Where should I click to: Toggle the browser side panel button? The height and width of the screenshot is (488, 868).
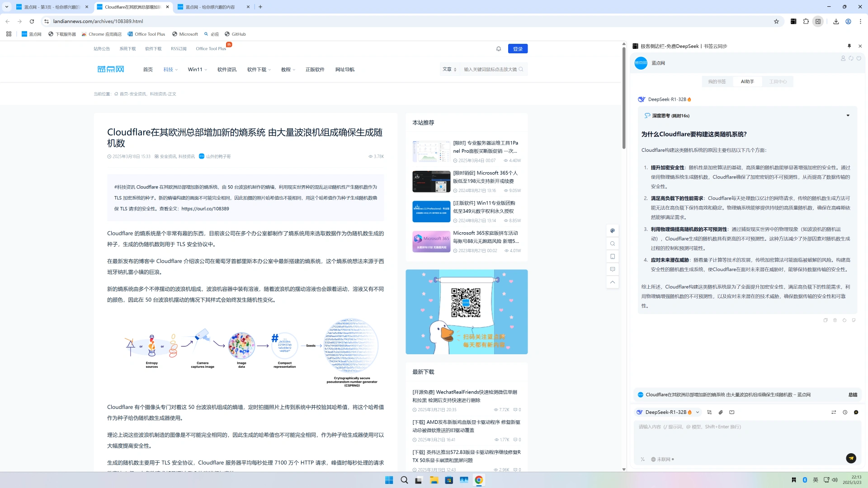click(818, 21)
